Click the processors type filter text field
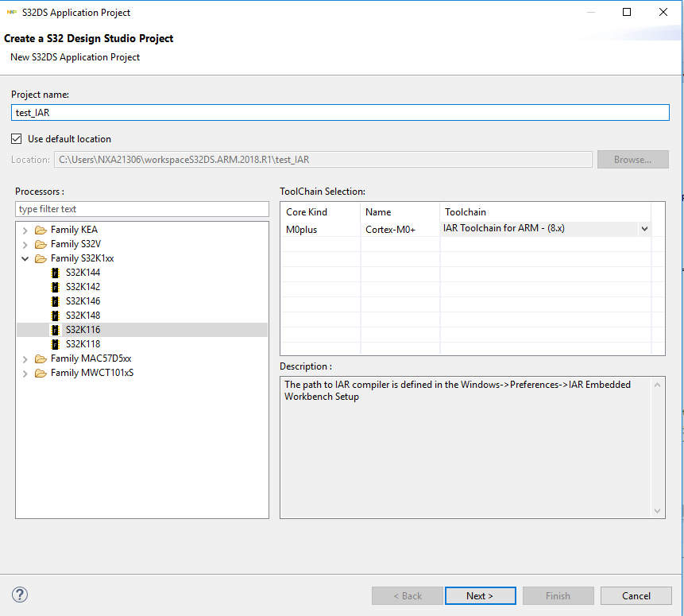 pos(142,209)
